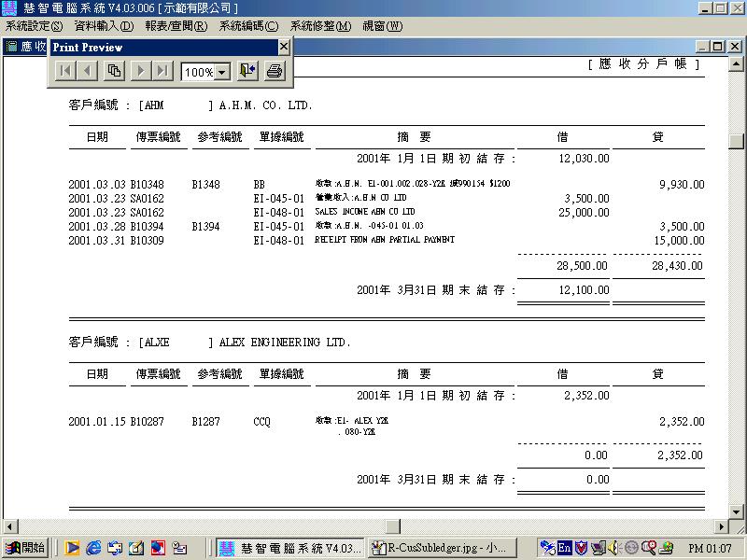
Task: Open the 資料輸入(D) menu
Action: (104, 26)
